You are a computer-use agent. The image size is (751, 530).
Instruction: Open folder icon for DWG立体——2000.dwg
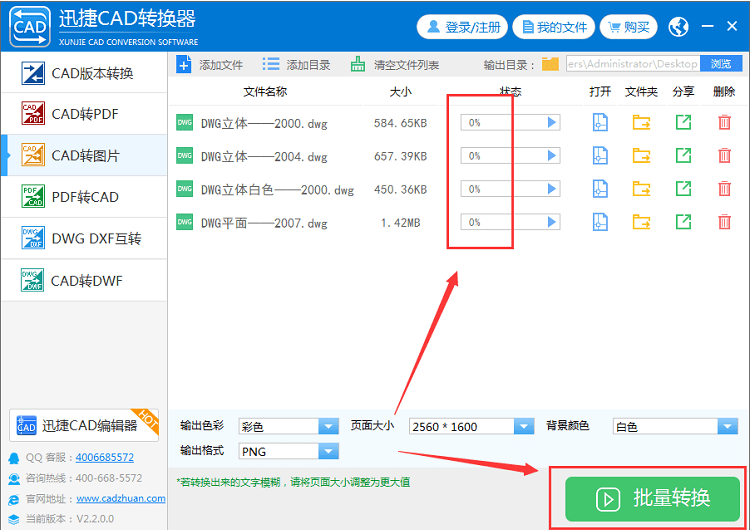pos(641,123)
